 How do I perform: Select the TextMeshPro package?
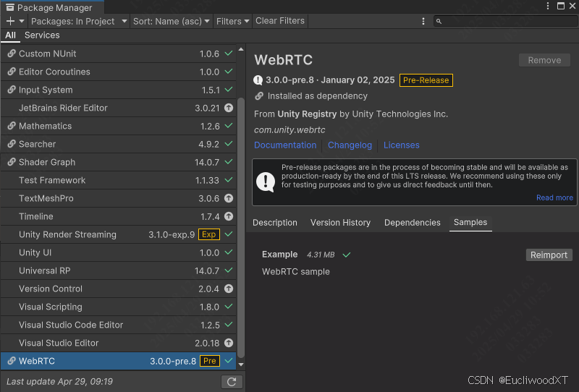119,198
